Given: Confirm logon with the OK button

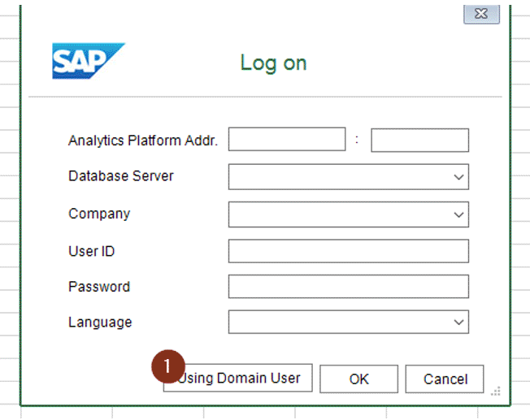Looking at the screenshot, I should click(359, 379).
